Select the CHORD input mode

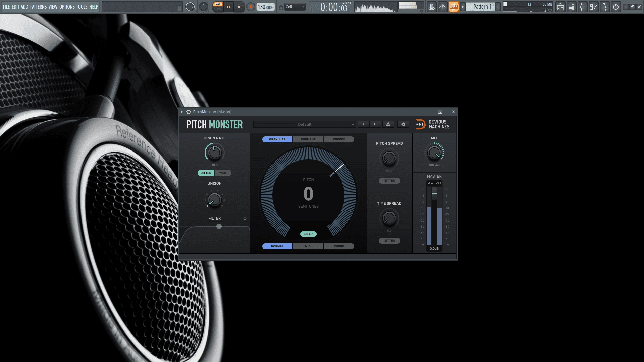(339, 246)
